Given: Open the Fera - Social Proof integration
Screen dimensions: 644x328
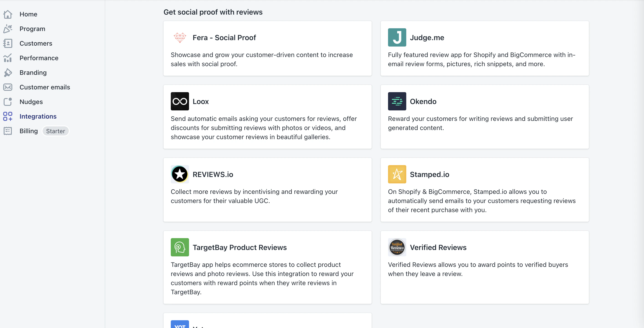Looking at the screenshot, I should pos(267,48).
